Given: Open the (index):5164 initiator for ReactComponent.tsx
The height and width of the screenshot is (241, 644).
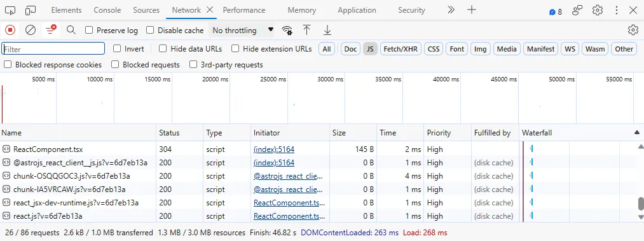Looking at the screenshot, I should click(274, 149).
